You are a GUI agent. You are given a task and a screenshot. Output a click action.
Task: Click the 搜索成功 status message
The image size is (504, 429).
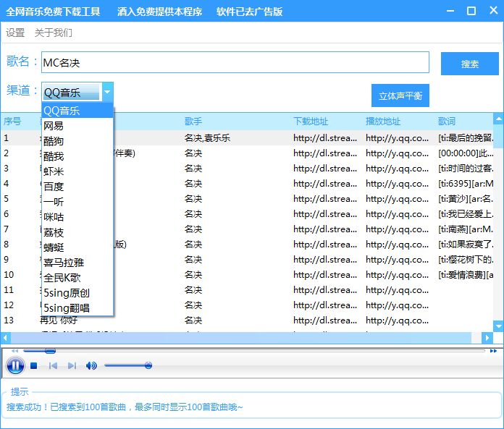(125, 407)
